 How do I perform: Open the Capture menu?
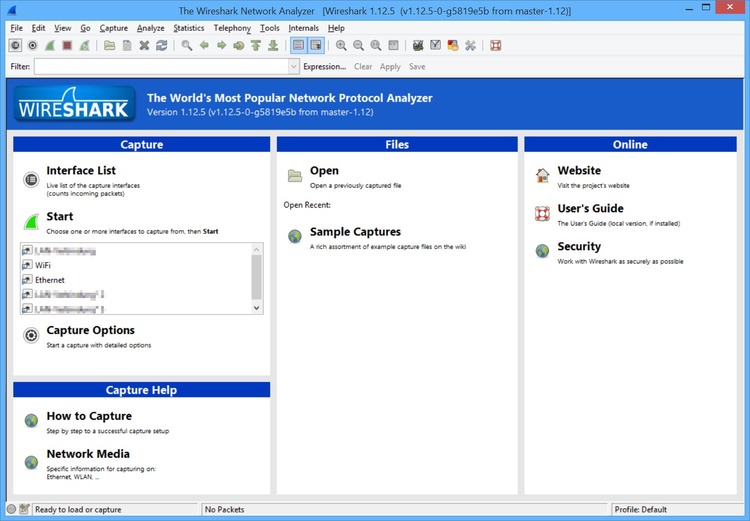(x=114, y=28)
